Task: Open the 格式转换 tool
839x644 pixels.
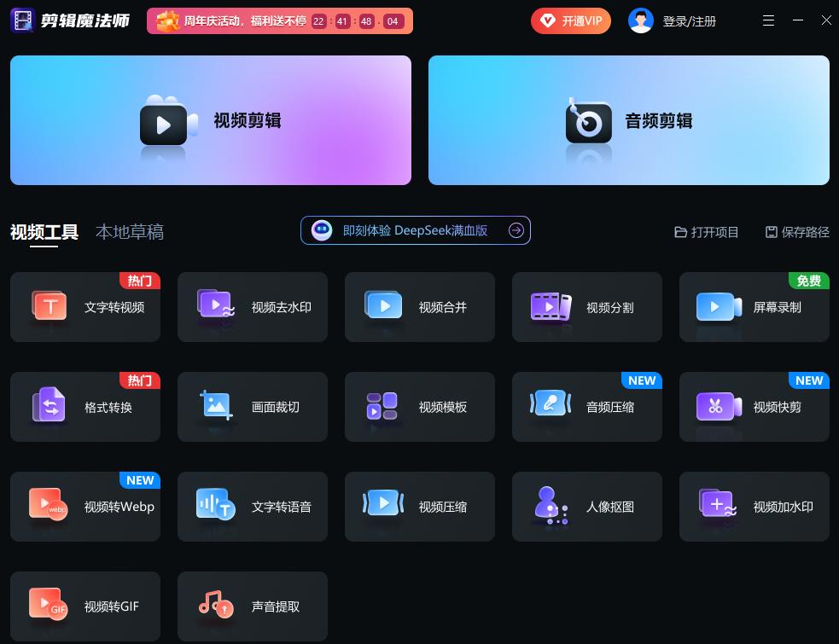Action: (85, 407)
